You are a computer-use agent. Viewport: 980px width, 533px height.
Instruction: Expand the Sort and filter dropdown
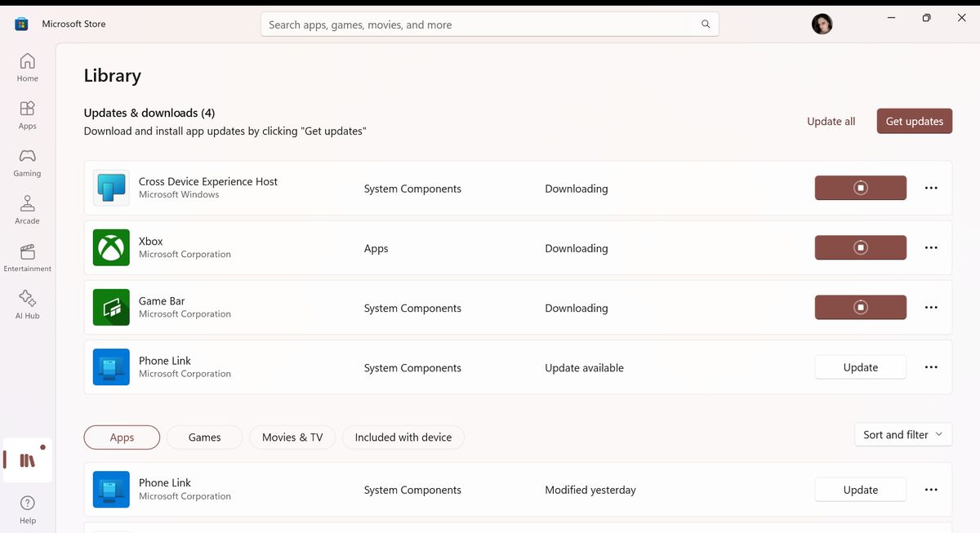[x=902, y=434]
